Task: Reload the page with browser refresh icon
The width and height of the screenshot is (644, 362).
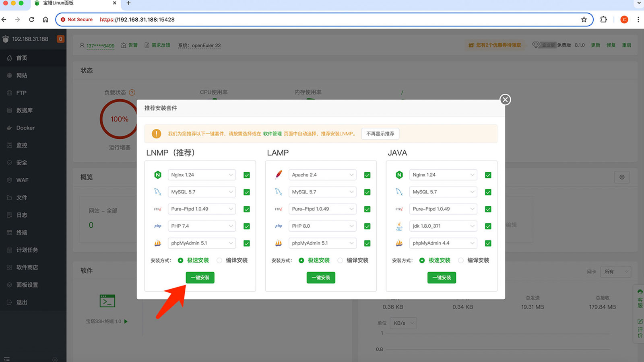Action: (31, 19)
